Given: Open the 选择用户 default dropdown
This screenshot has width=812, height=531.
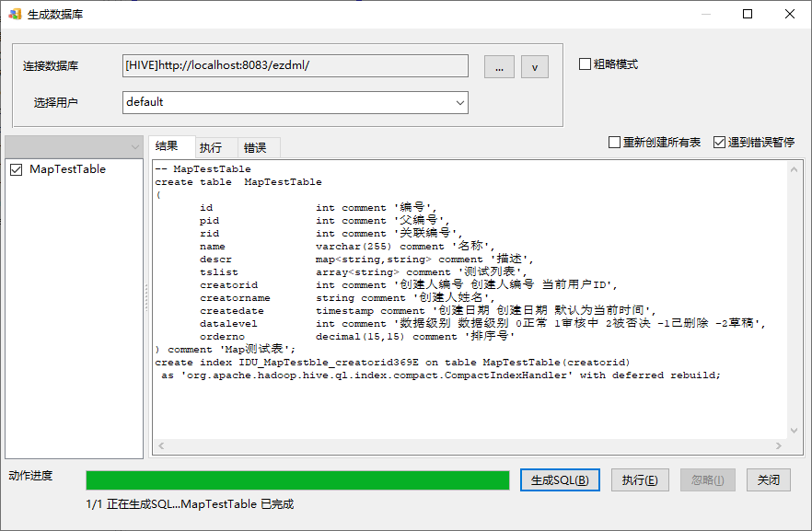Looking at the screenshot, I should coord(296,102).
